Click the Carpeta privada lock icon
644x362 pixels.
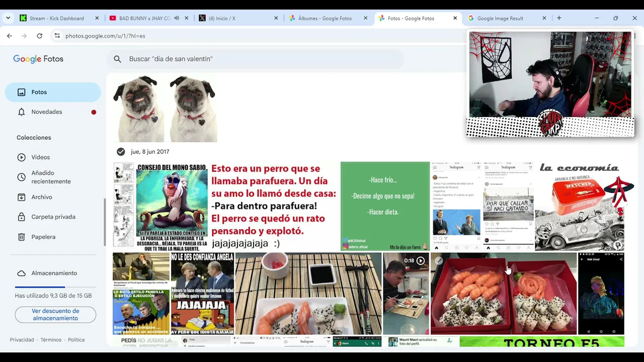pos(21,217)
